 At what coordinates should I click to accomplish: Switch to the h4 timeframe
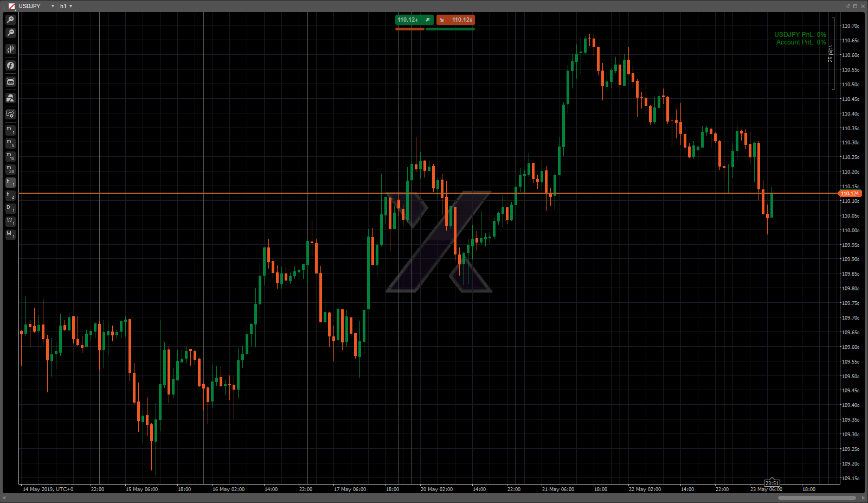click(x=10, y=195)
